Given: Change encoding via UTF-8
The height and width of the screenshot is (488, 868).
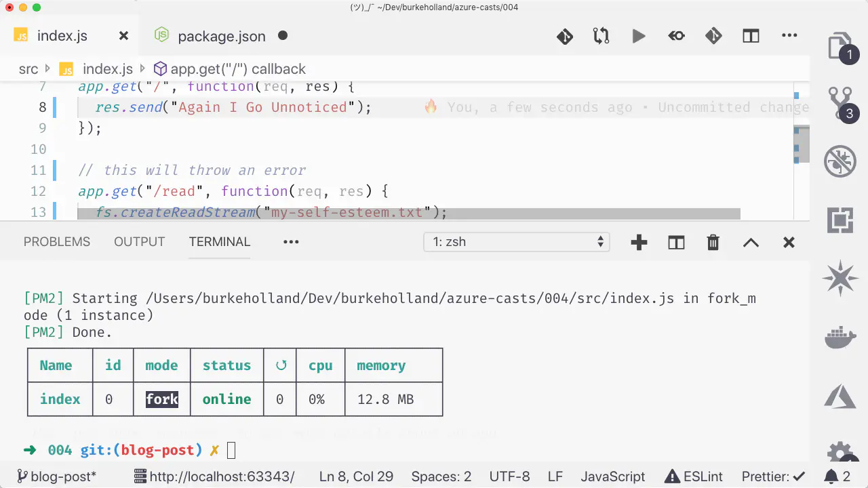Looking at the screenshot, I should point(509,476).
